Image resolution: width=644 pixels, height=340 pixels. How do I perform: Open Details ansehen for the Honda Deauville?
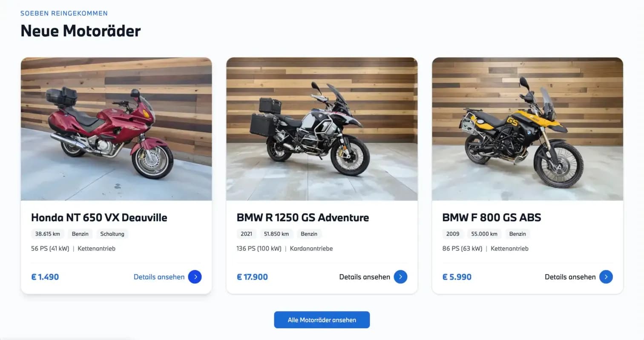[158, 277]
